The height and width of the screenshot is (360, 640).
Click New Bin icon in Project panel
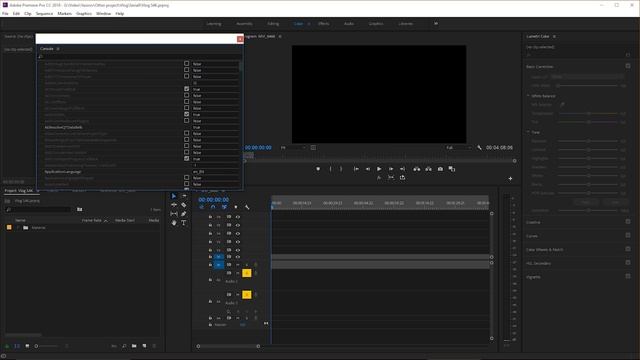(134, 346)
